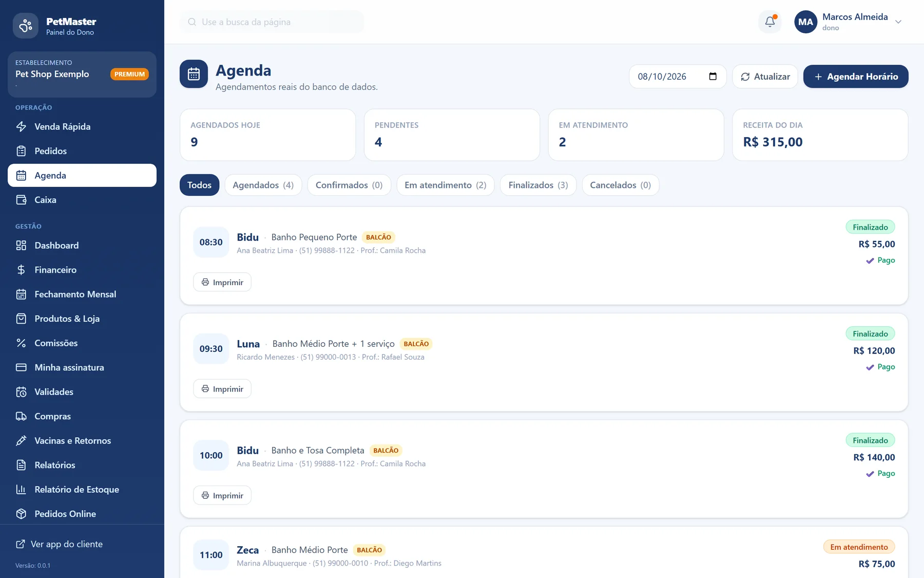Open Validades clock-calendar icon
Viewport: 924px width, 578px height.
(21, 392)
